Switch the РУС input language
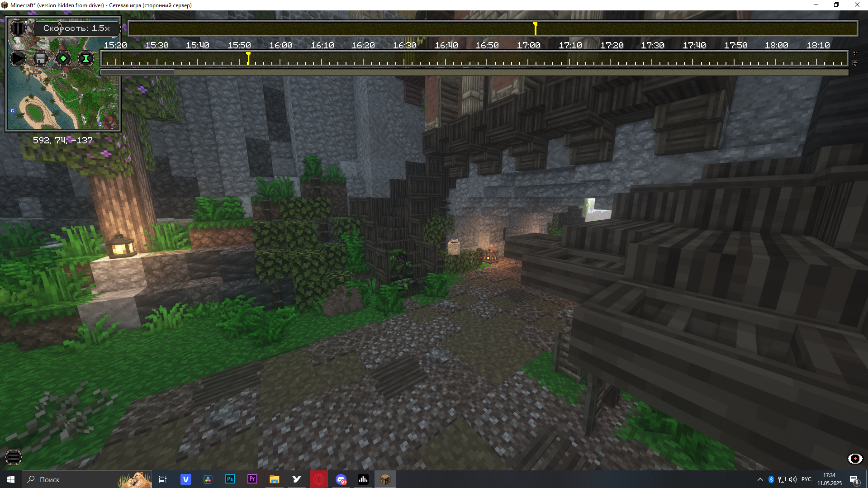Image resolution: width=868 pixels, height=488 pixels. coord(806,479)
